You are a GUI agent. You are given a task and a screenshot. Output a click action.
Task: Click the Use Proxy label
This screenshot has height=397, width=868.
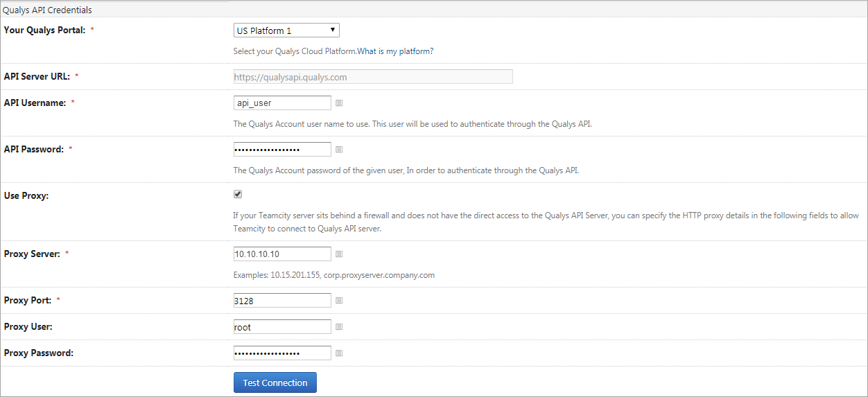coord(26,195)
